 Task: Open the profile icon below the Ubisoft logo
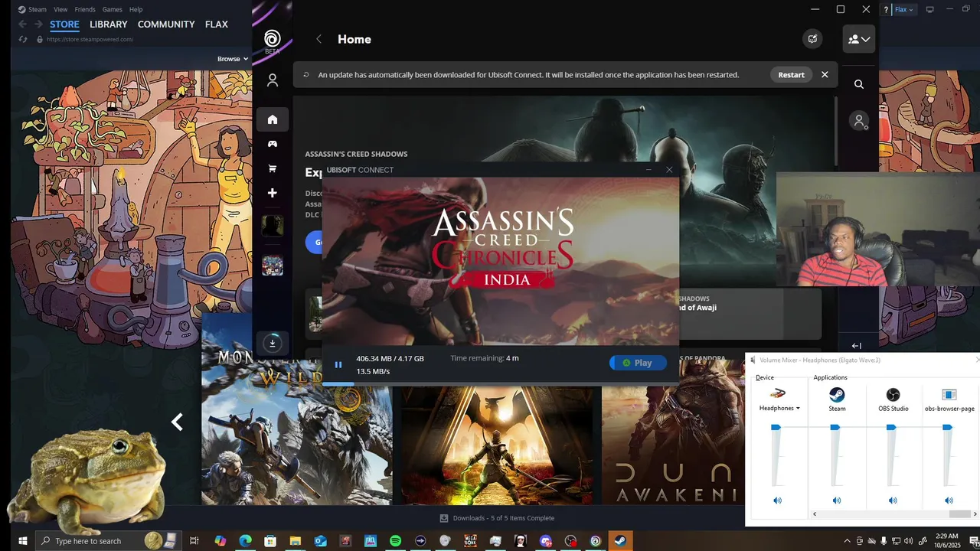coord(272,80)
